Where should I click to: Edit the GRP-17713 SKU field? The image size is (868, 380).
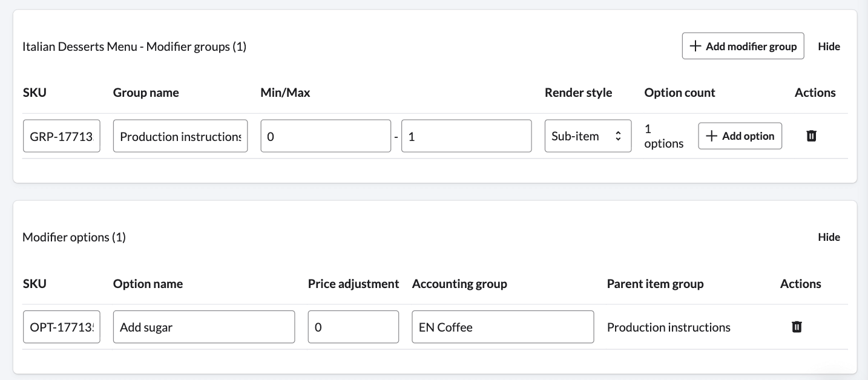[x=61, y=136]
